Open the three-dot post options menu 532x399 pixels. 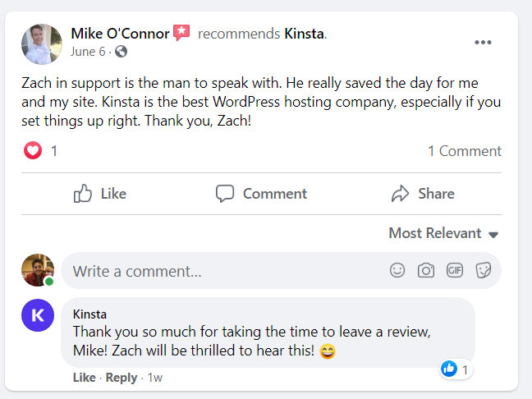click(483, 43)
